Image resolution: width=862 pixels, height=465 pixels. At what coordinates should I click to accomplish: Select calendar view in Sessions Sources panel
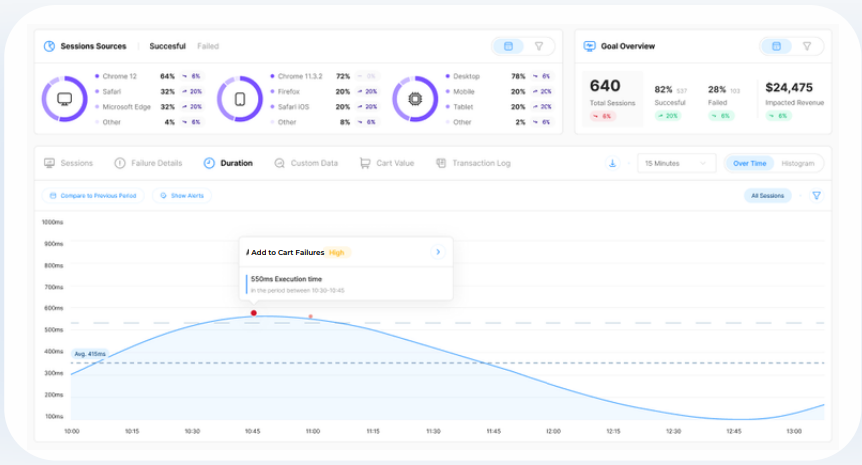pos(509,46)
